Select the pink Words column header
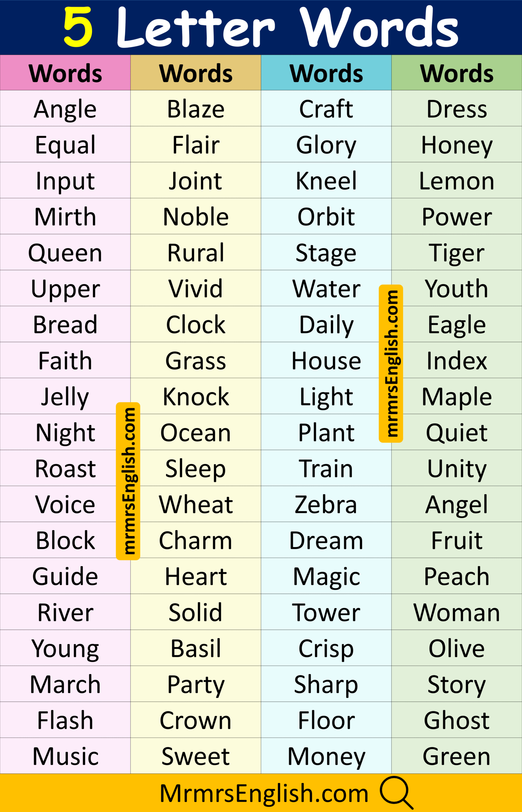The image size is (522, 812). click(x=65, y=73)
